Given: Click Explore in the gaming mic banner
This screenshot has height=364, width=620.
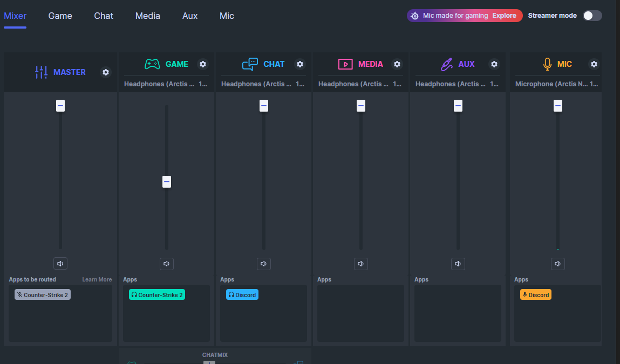Looking at the screenshot, I should (504, 16).
